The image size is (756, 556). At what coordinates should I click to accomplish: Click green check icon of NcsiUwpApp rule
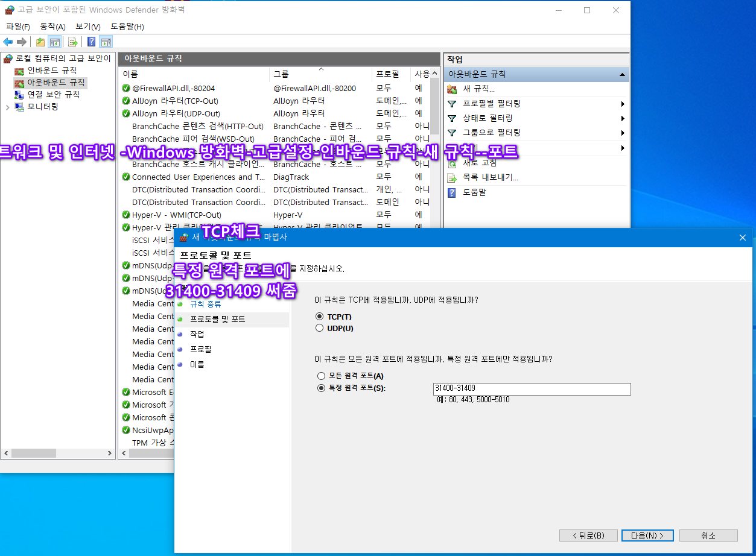(x=126, y=430)
